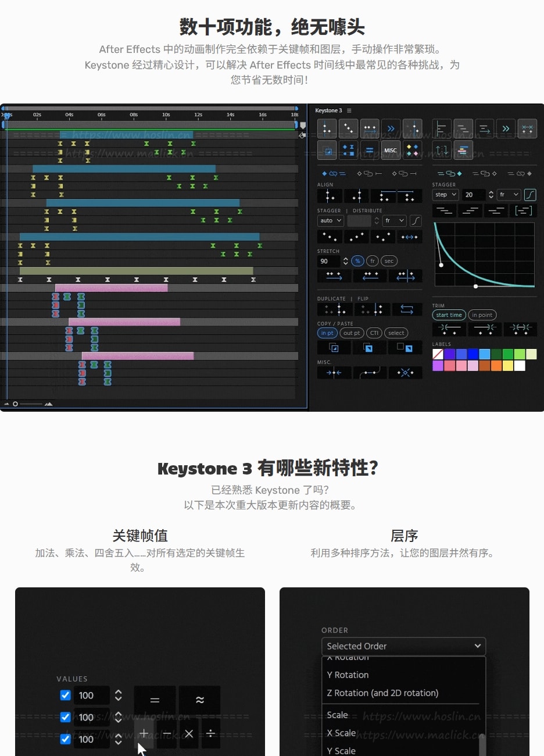Select the % stretch unit option

click(x=357, y=261)
